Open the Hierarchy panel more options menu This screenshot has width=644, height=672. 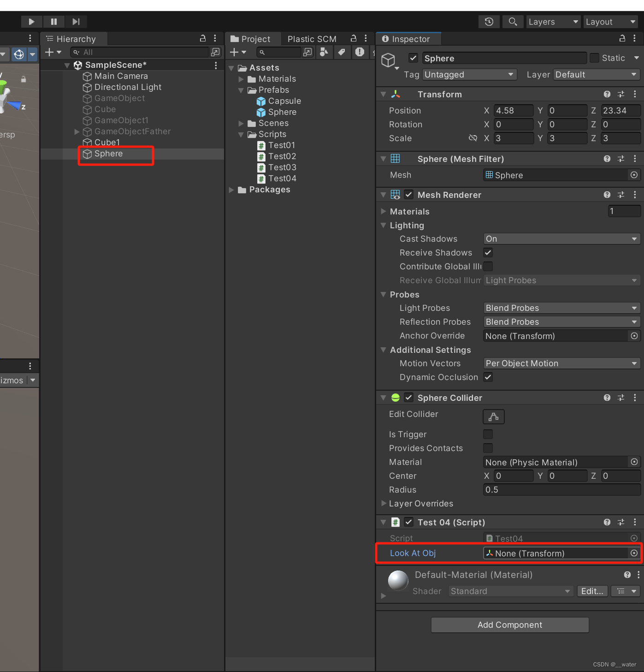click(215, 38)
